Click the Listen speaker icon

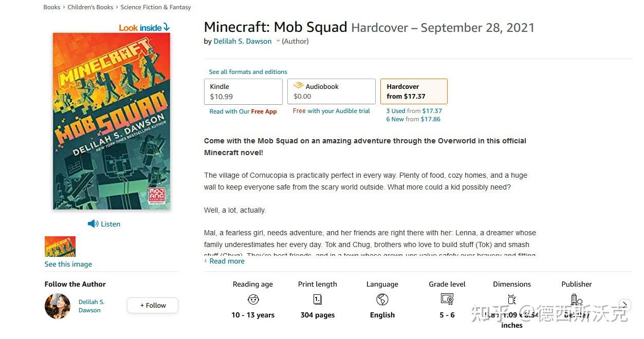click(x=92, y=223)
